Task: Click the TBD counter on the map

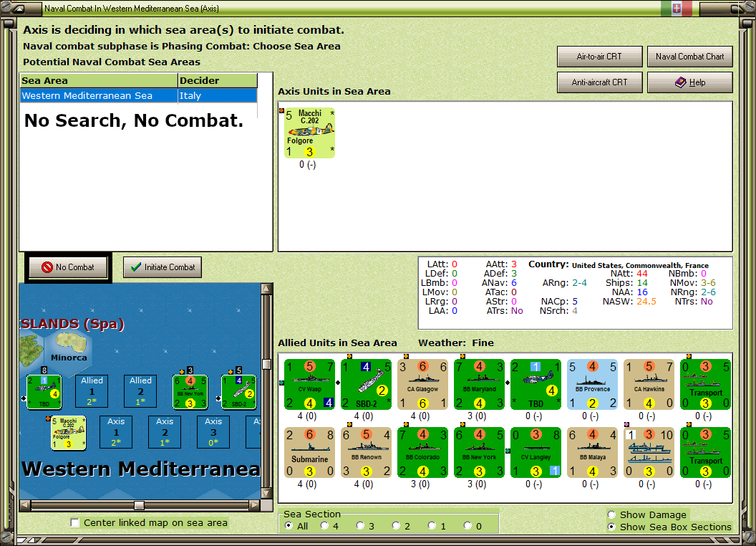Action: pos(44,391)
